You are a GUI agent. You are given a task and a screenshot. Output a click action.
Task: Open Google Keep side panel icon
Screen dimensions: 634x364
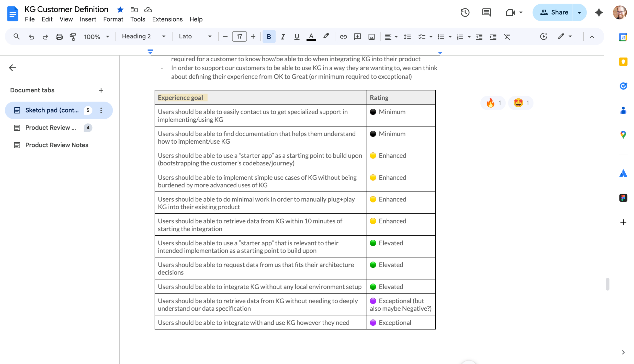(x=623, y=62)
